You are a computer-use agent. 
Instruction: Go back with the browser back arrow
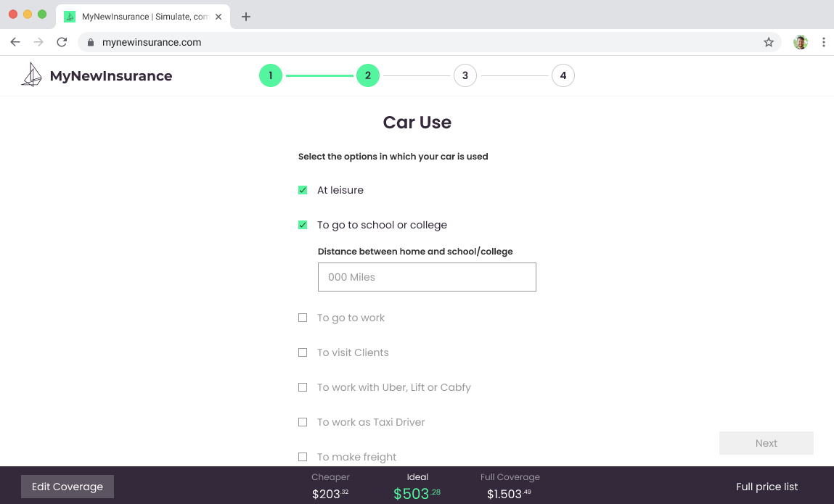15,42
